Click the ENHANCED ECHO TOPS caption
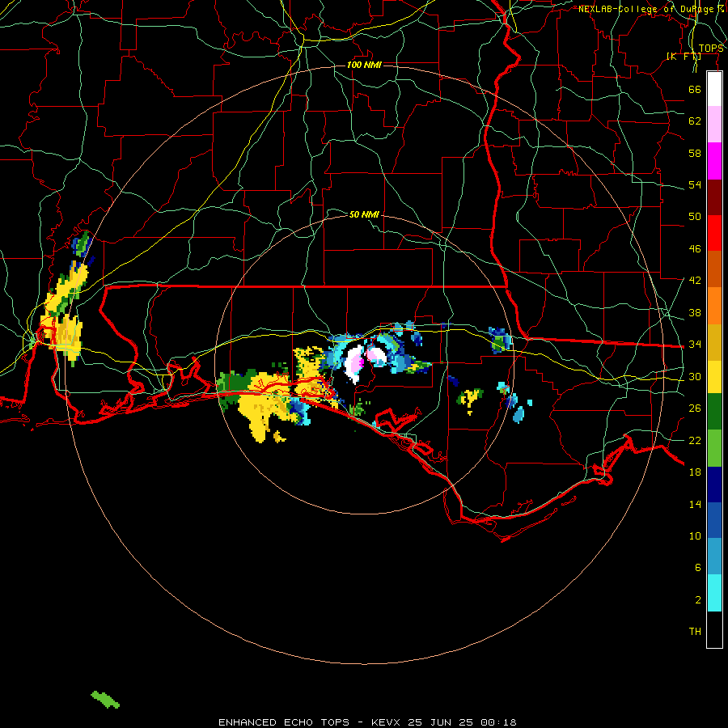Viewport: 728px width, 728px height. click(x=284, y=722)
